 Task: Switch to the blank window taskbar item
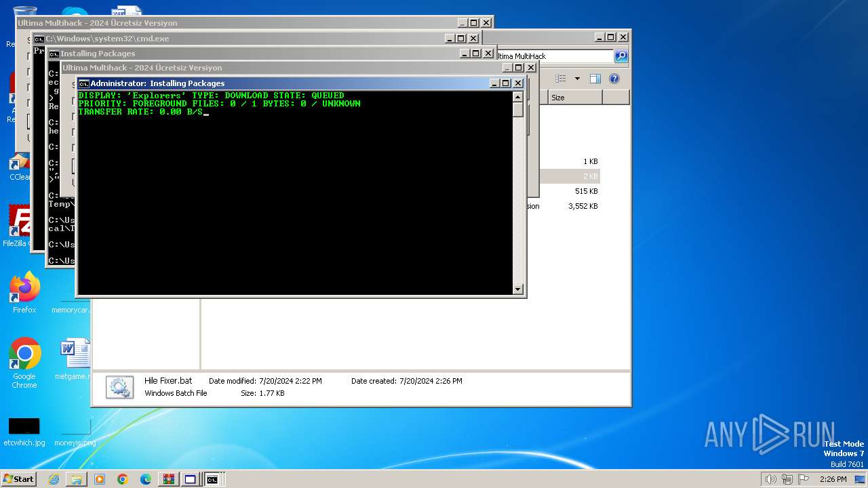(x=191, y=479)
